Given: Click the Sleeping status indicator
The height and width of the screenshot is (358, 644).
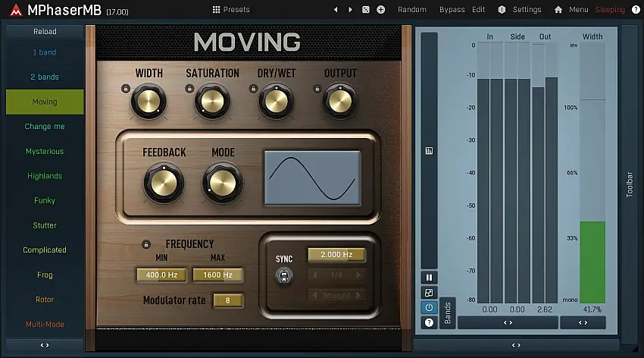Looking at the screenshot, I should [x=610, y=9].
